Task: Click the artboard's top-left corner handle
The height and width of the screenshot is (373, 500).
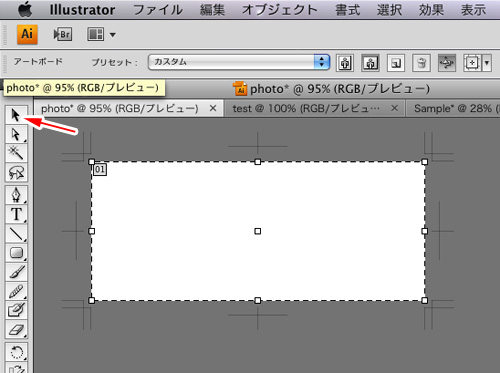Action: click(x=92, y=162)
